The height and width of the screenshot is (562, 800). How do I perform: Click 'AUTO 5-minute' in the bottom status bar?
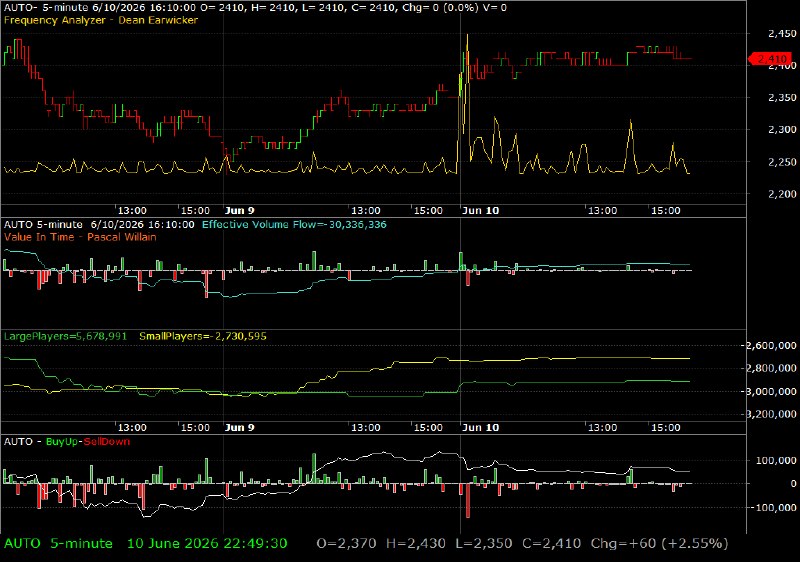58,544
